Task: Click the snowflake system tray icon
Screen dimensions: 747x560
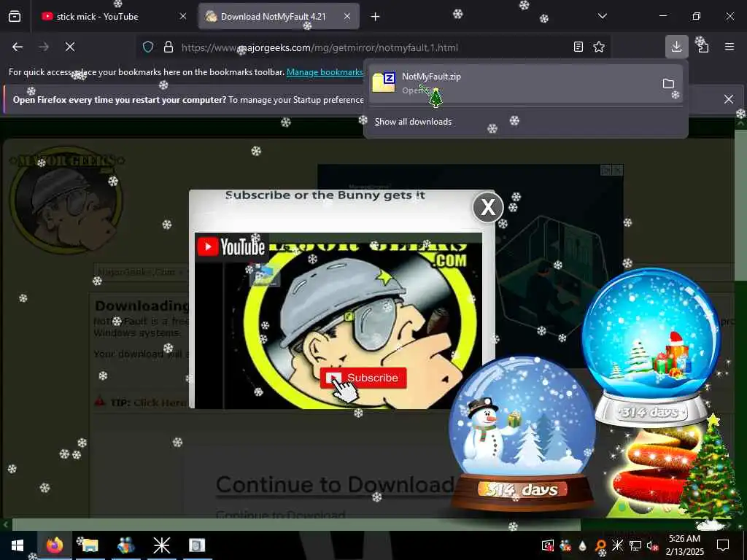Action: pyautogui.click(x=617, y=545)
